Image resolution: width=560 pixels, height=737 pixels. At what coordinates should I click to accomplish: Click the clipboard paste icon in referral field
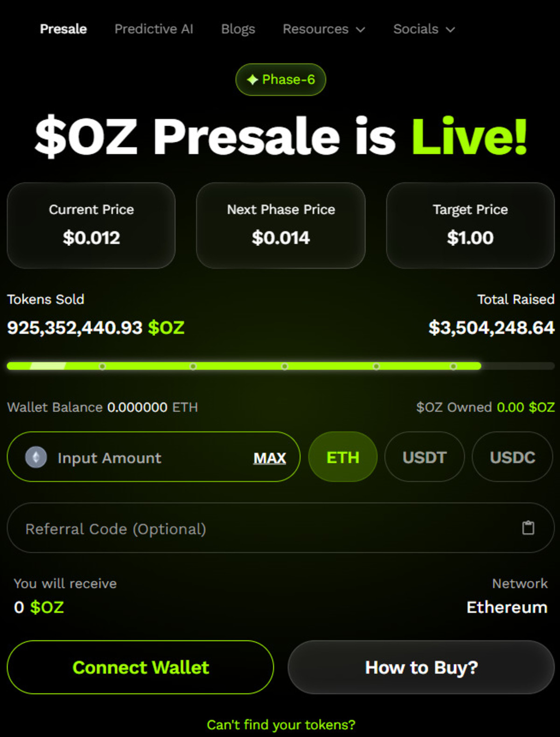528,528
